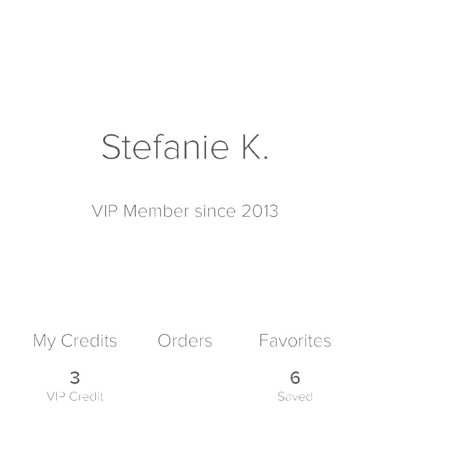The height and width of the screenshot is (476, 476).
Task: Select the Stefanie K. profile name
Action: pyautogui.click(x=186, y=148)
